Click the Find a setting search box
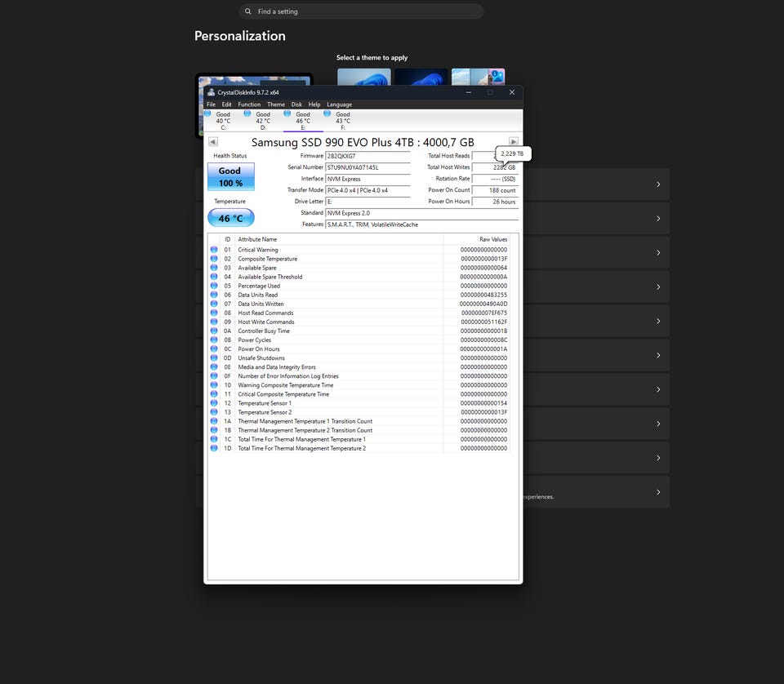 (x=361, y=11)
